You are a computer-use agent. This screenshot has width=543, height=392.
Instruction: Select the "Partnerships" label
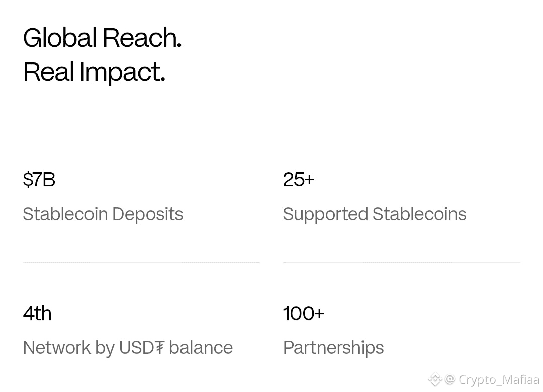tap(333, 348)
